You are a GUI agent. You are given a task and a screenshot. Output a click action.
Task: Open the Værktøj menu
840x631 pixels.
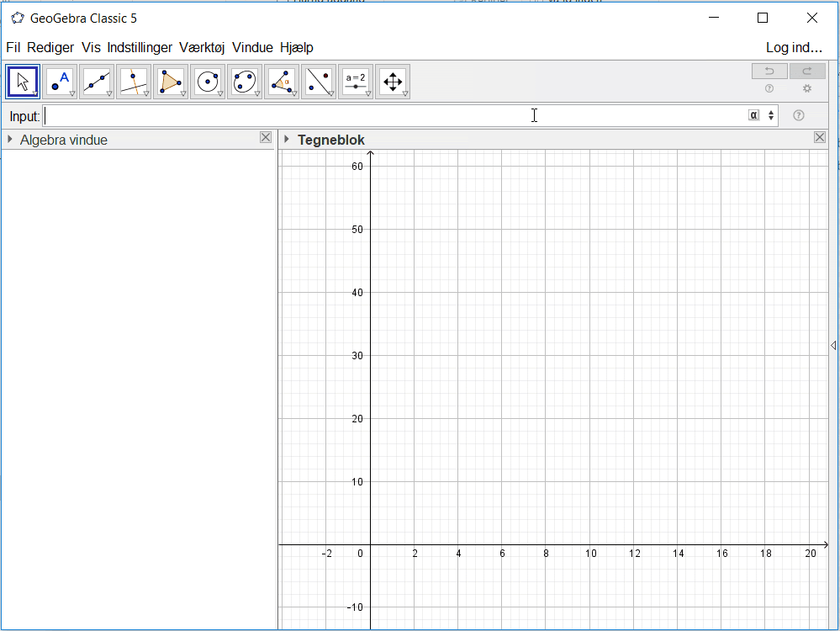202,48
